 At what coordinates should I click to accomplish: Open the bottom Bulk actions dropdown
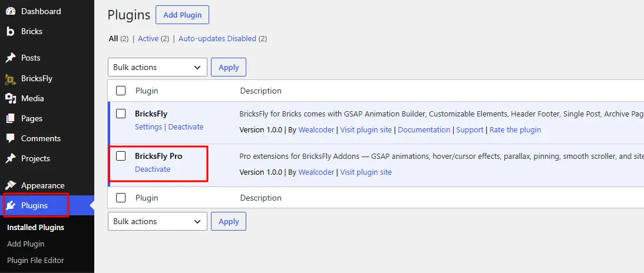(x=157, y=221)
